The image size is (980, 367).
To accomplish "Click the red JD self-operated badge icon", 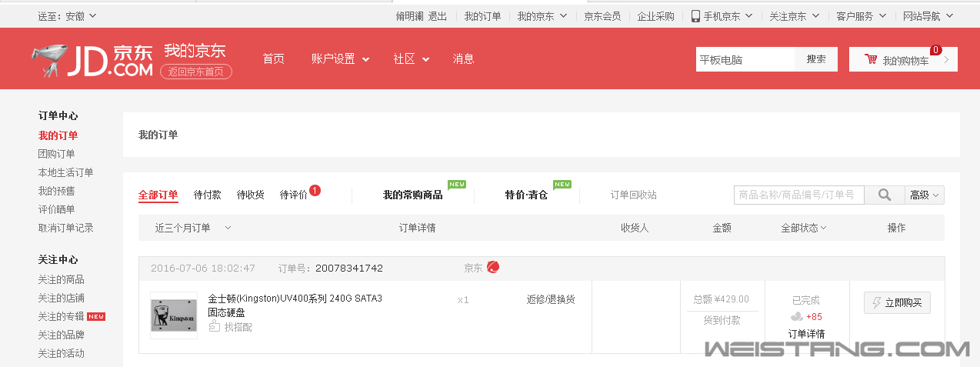I will coord(493,268).
